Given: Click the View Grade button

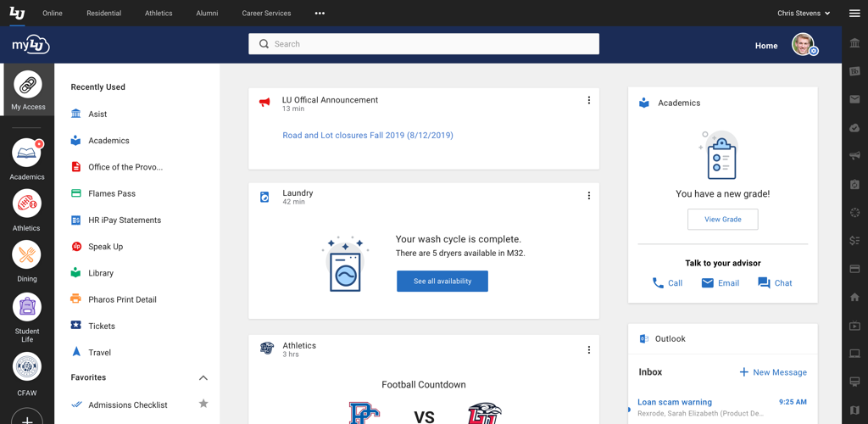Looking at the screenshot, I should pos(723,219).
